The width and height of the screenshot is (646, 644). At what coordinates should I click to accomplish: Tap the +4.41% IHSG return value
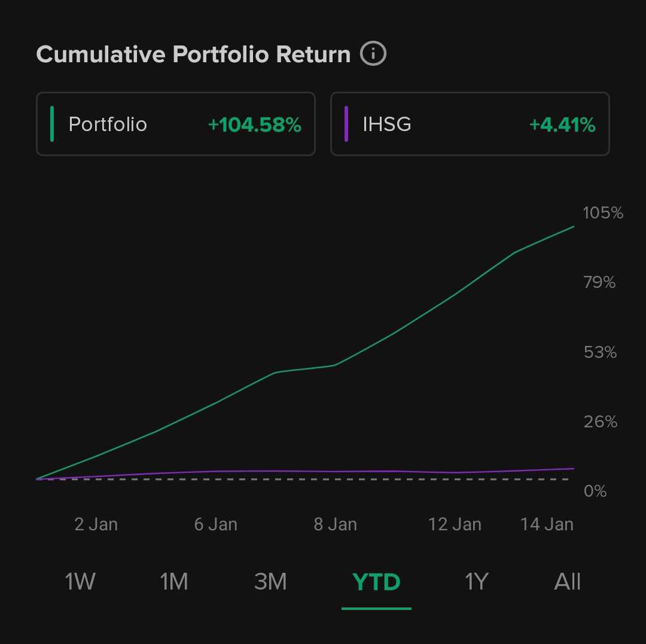point(562,124)
